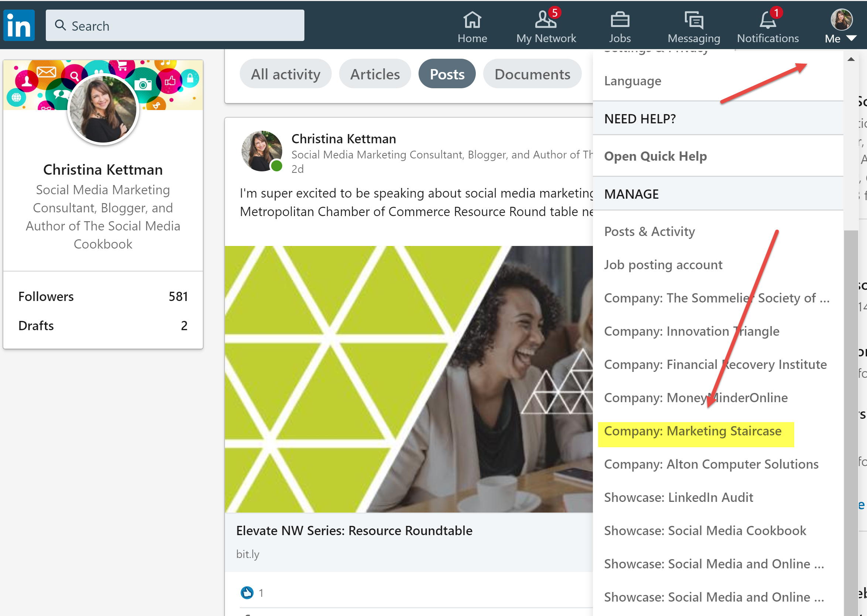The image size is (867, 616).
Task: Open Drafts with 2 items
Action: [103, 326]
